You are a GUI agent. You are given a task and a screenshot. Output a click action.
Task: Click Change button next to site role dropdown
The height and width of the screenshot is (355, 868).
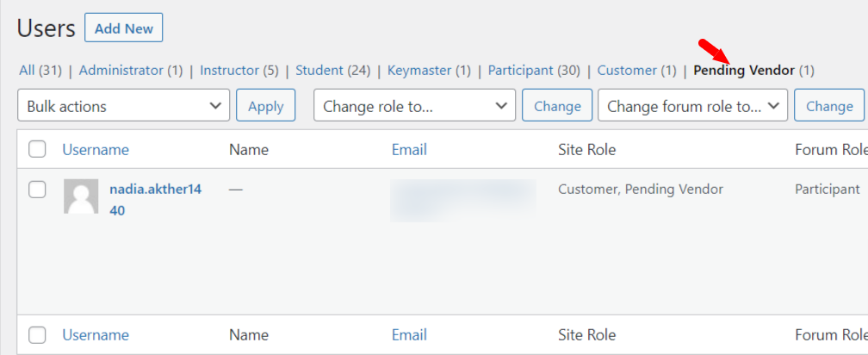coord(557,107)
